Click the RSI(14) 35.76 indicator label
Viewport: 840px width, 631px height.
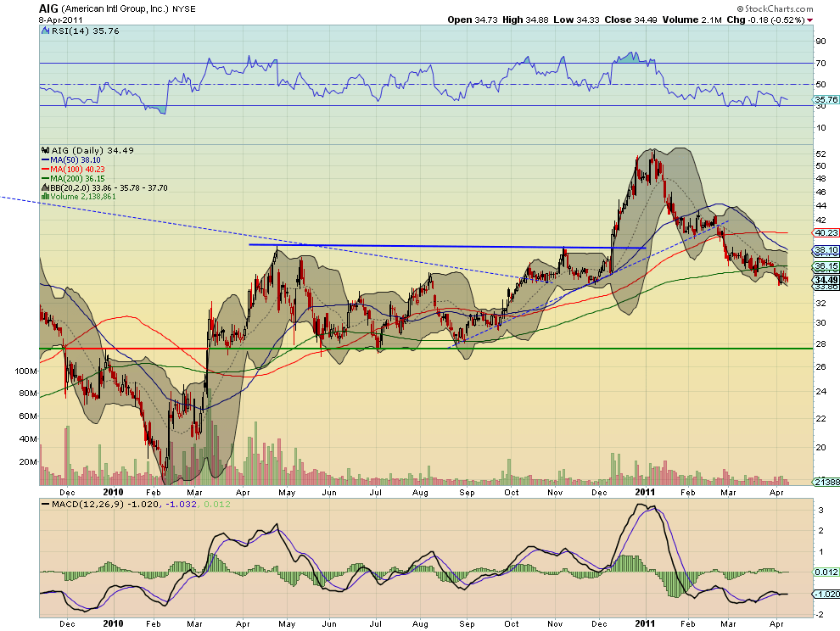tap(85, 31)
